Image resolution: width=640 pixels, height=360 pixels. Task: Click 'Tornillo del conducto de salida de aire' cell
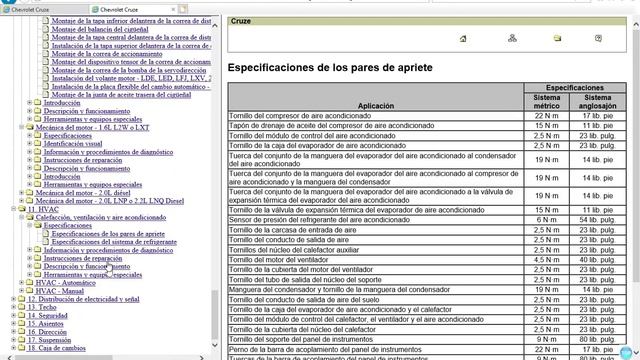(x=376, y=240)
